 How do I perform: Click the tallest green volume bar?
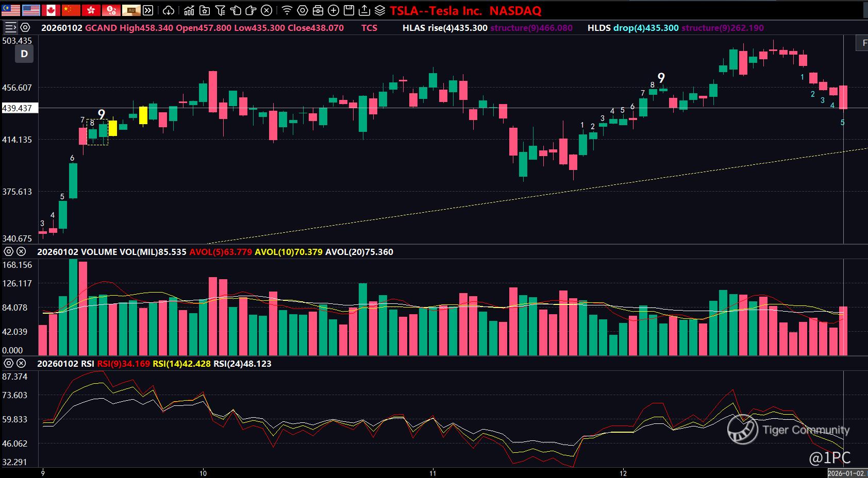click(x=73, y=308)
